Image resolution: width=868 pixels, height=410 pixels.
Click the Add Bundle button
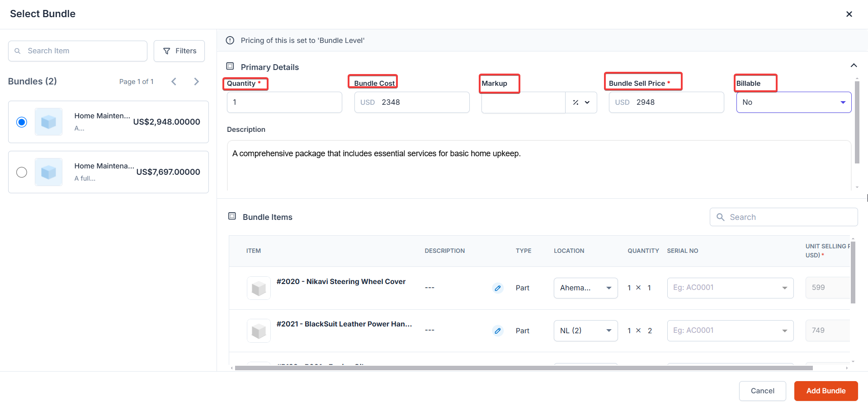tap(826, 391)
